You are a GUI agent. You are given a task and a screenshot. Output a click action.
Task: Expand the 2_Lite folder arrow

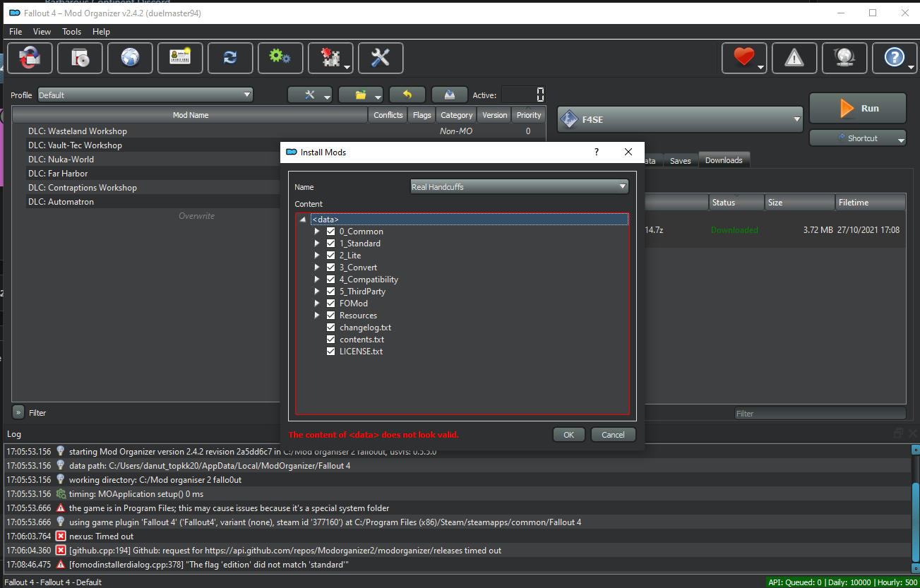(x=317, y=256)
